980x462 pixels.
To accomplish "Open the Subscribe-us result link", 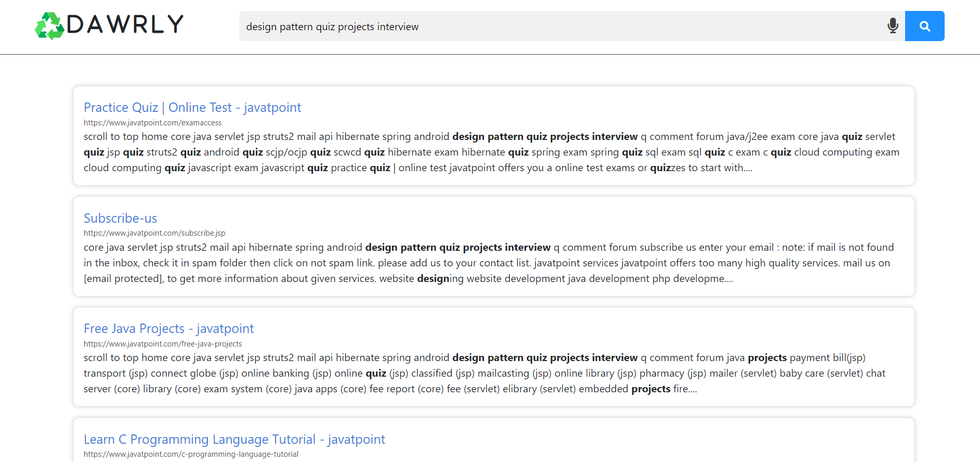I will 121,218.
